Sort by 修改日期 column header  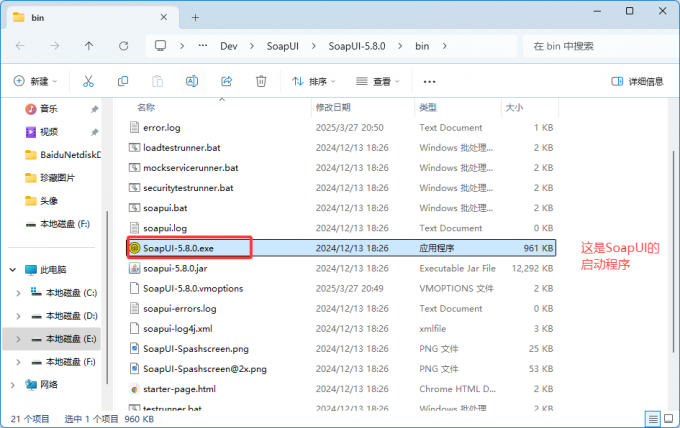[x=333, y=107]
